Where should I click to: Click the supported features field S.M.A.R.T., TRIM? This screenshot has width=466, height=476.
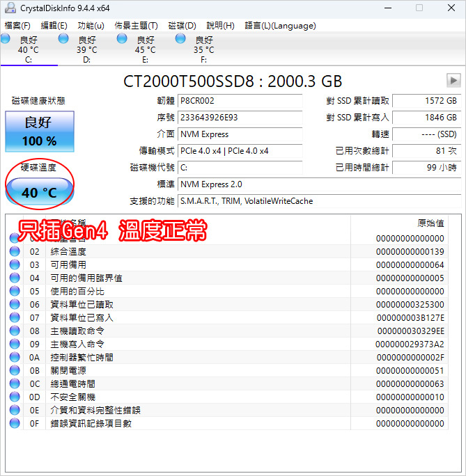click(x=319, y=201)
